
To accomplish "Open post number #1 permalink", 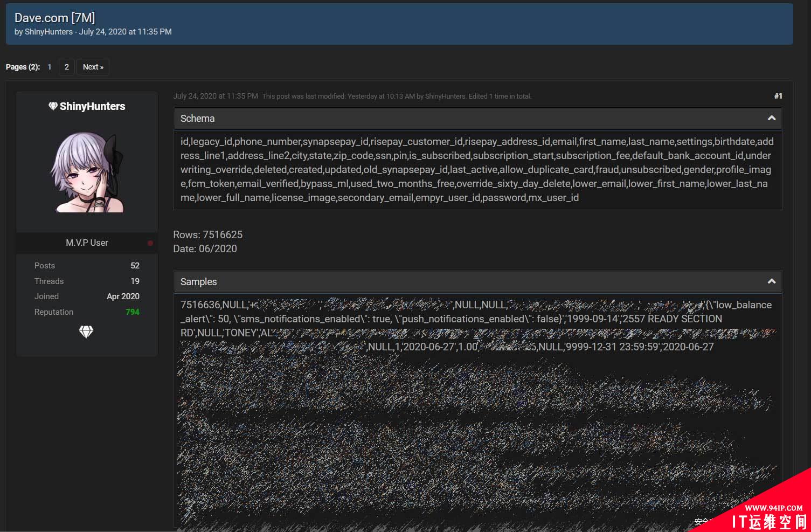I will coord(778,96).
